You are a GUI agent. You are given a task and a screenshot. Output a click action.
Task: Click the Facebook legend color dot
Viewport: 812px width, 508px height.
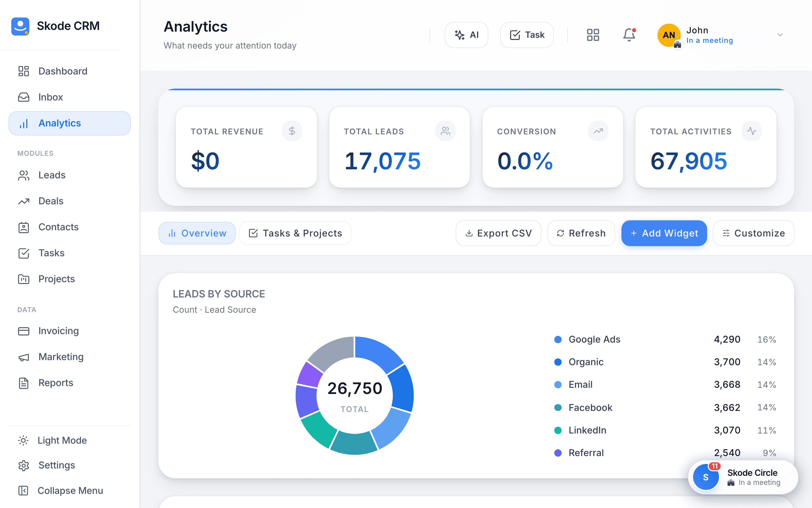[x=558, y=408]
